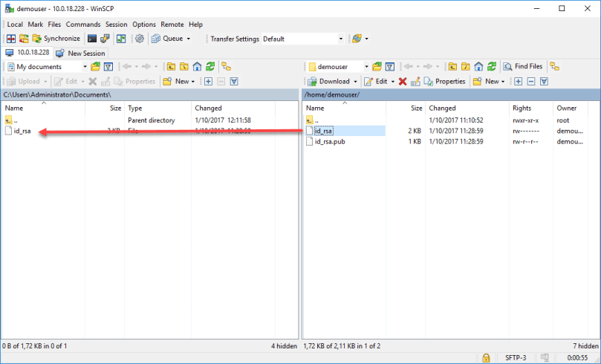Click the Compare Directories icon
The image size is (601, 364).
24,39
